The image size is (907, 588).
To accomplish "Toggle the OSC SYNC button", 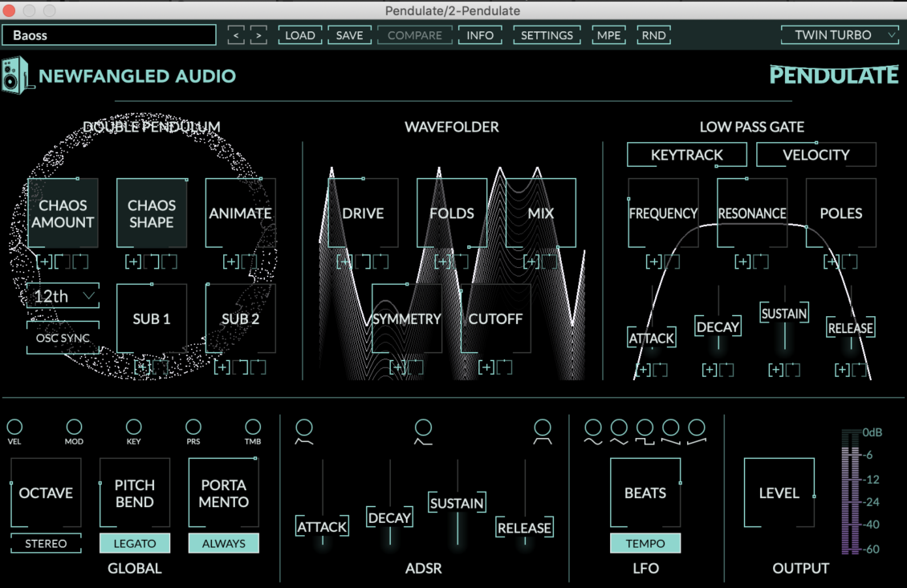I will click(63, 338).
